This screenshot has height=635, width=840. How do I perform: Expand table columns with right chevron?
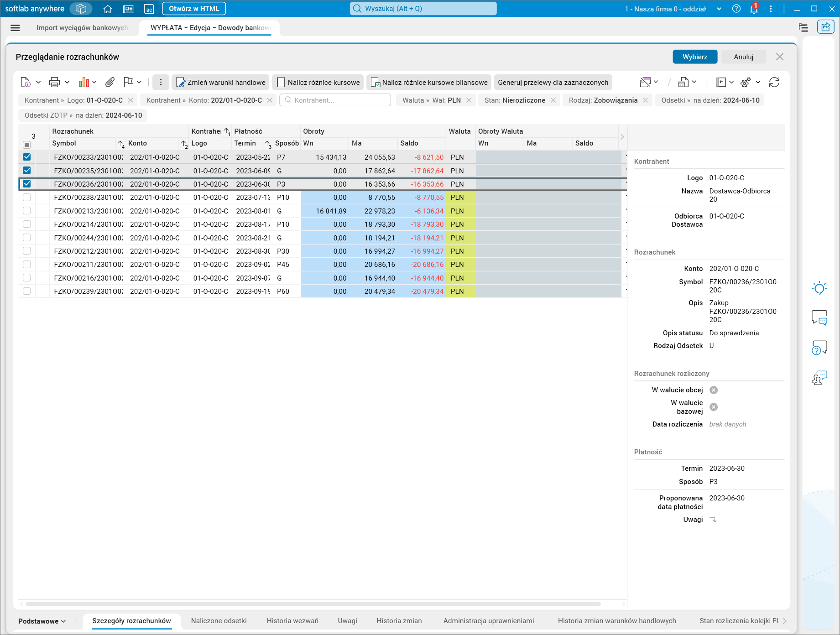[x=622, y=137]
